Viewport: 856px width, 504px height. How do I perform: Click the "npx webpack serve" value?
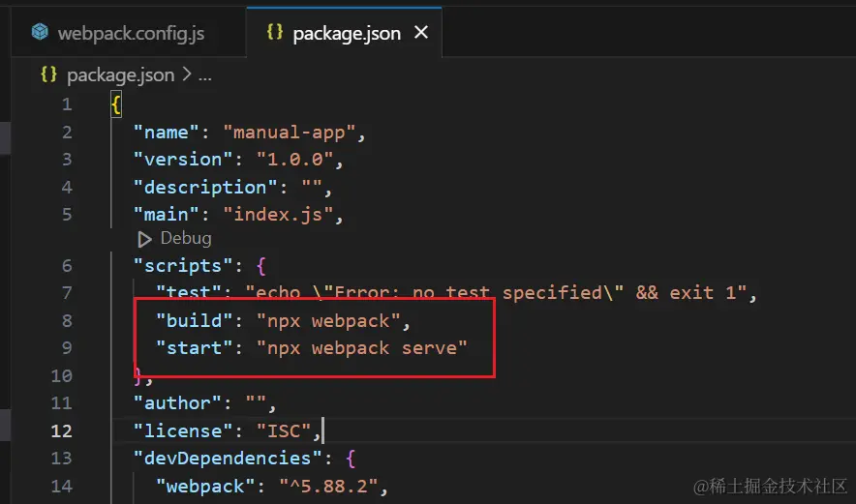click(362, 348)
